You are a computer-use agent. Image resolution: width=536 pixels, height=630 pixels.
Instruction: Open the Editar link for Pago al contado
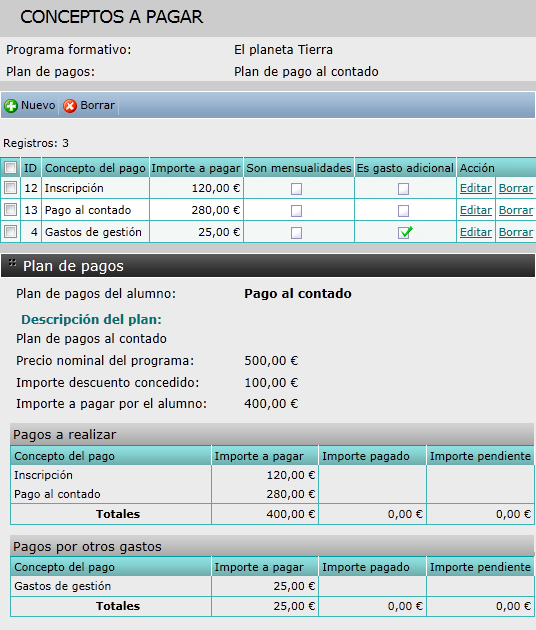pos(476,210)
